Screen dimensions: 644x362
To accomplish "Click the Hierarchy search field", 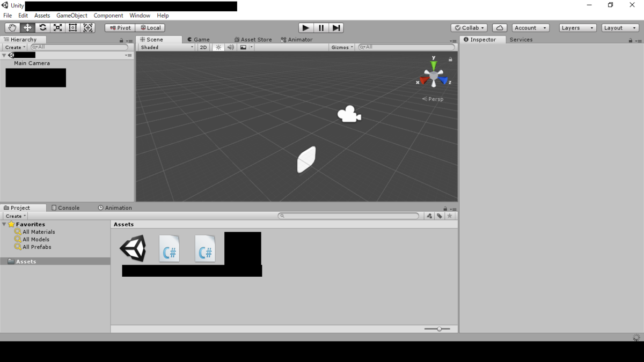I will [x=79, y=47].
